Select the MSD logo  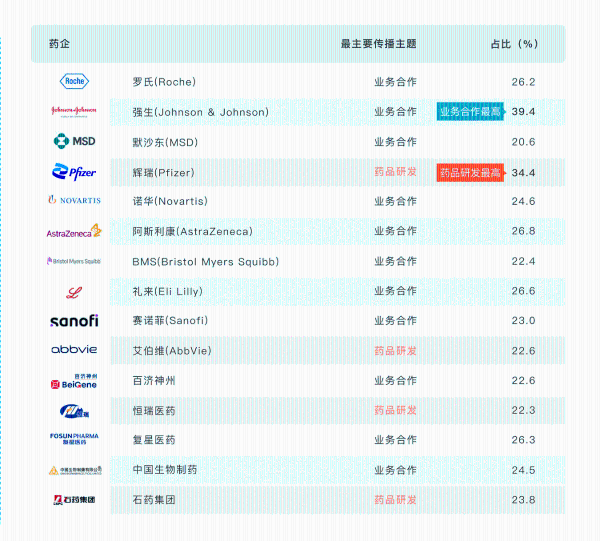pyautogui.click(x=74, y=141)
